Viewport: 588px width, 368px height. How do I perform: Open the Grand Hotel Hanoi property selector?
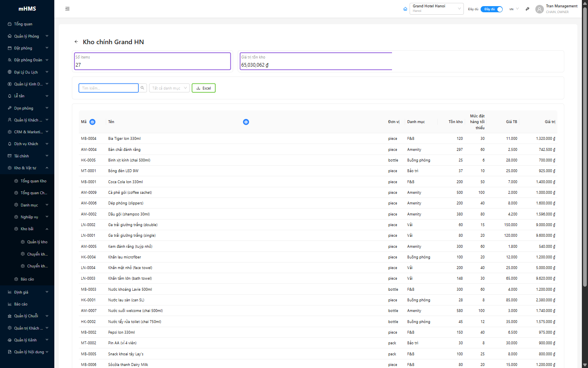(x=436, y=9)
